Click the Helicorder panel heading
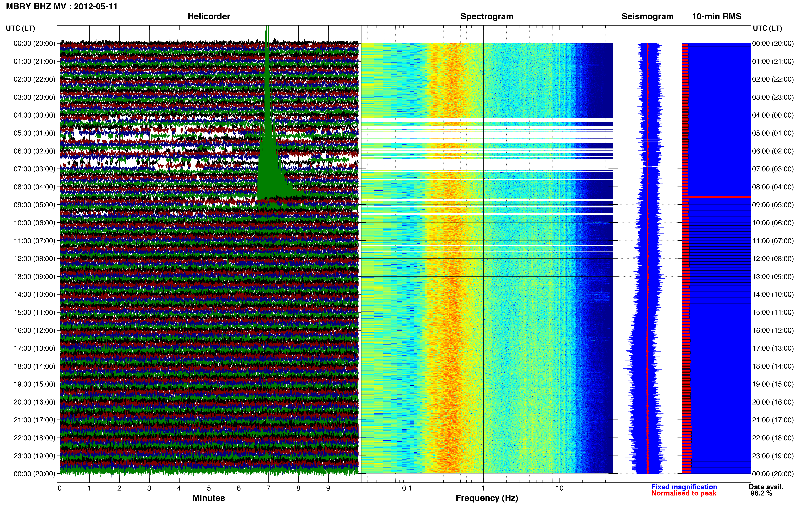Viewport: 812px width, 508px height. (209, 16)
